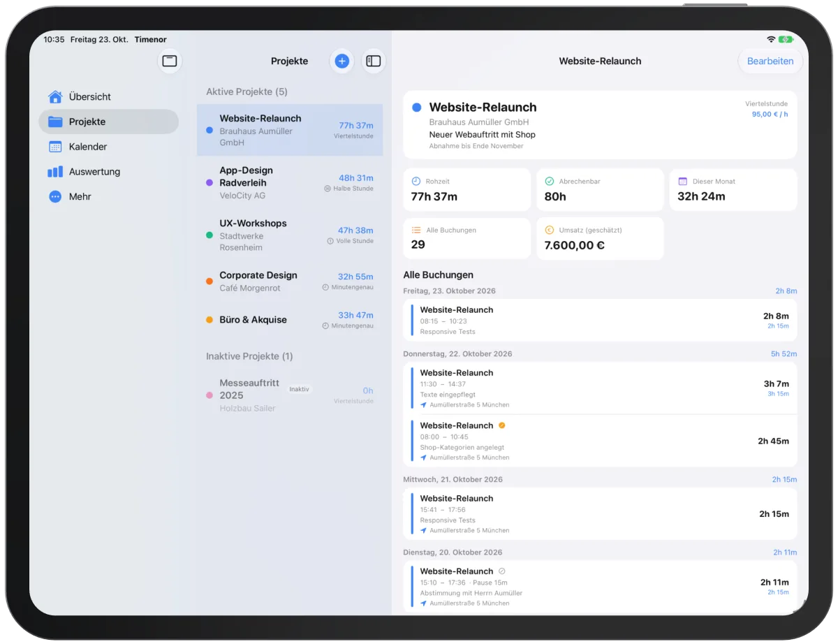Click the Bearbeiten button

click(x=770, y=61)
